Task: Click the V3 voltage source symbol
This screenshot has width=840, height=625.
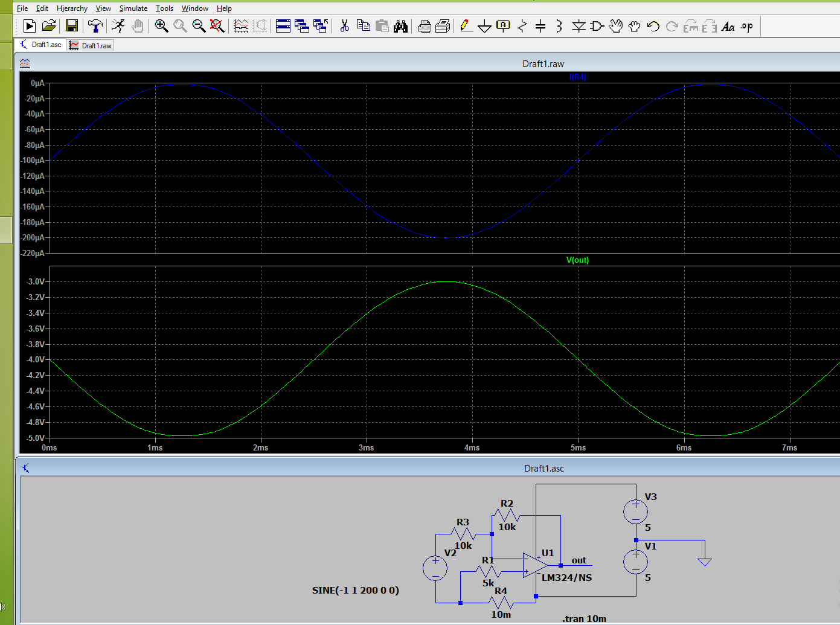Action: point(636,512)
